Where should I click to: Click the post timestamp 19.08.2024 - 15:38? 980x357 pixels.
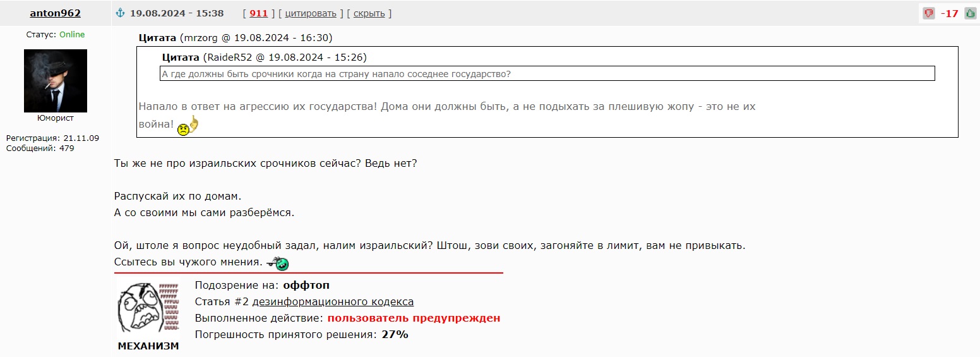pyautogui.click(x=177, y=13)
